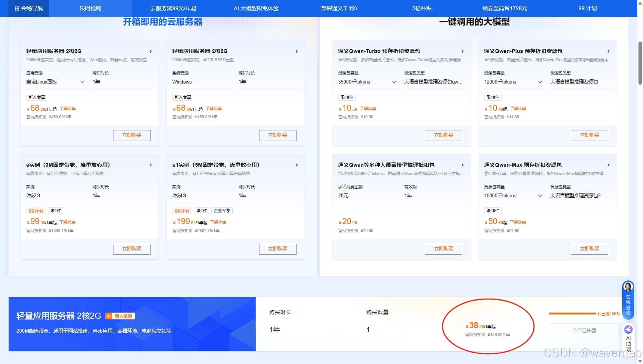Open arrow for 通义Qwen-Max 资源包 card

[x=608, y=165]
